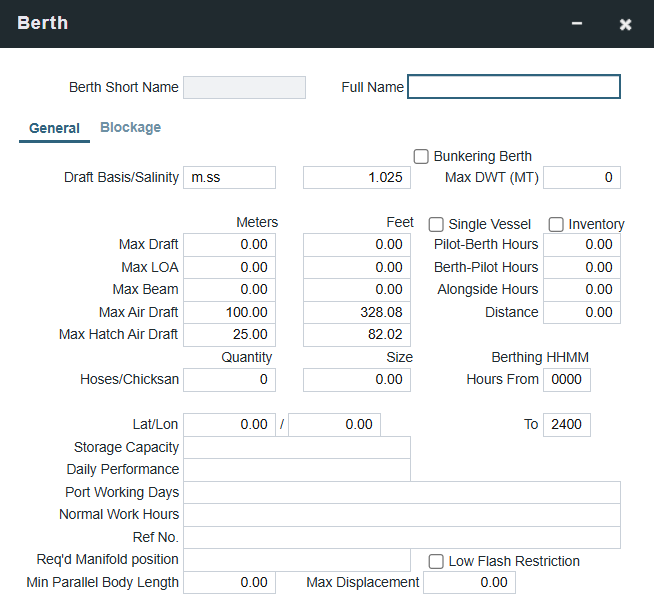Click the Berthing Hours From field
Viewport: 654px width, 600px height.
point(566,379)
